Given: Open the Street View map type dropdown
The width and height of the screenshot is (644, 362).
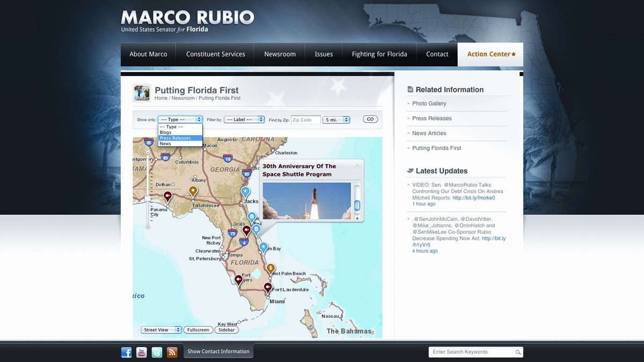Looking at the screenshot, I should [161, 330].
